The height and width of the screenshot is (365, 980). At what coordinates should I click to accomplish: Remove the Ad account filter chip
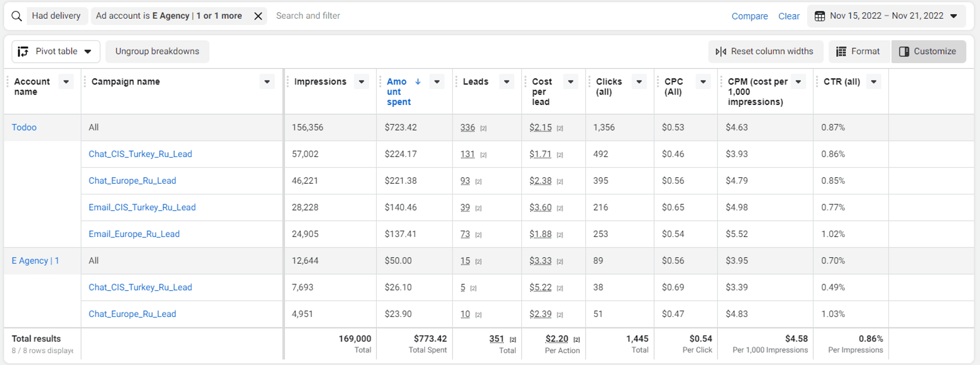(x=258, y=16)
